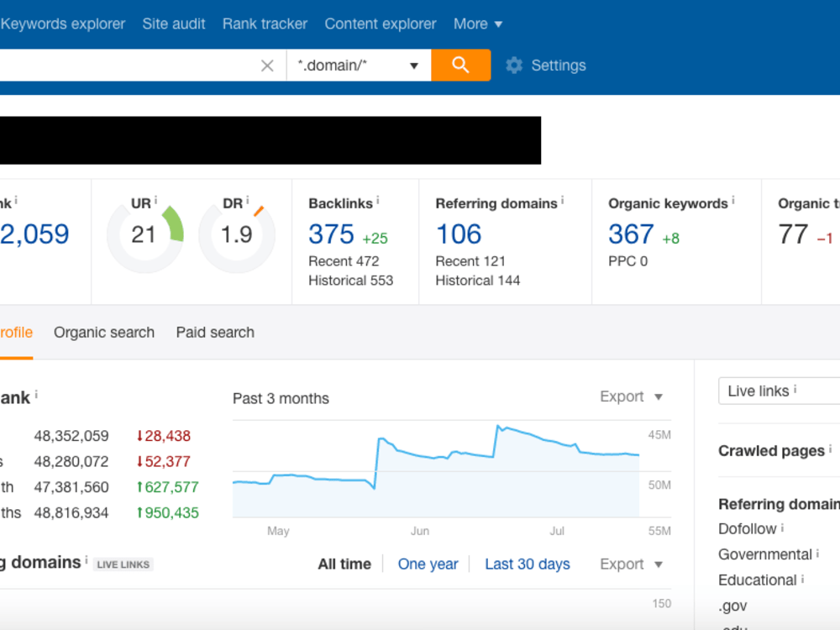The width and height of the screenshot is (840, 630).
Task: Switch to Organic search tab
Action: tap(104, 333)
